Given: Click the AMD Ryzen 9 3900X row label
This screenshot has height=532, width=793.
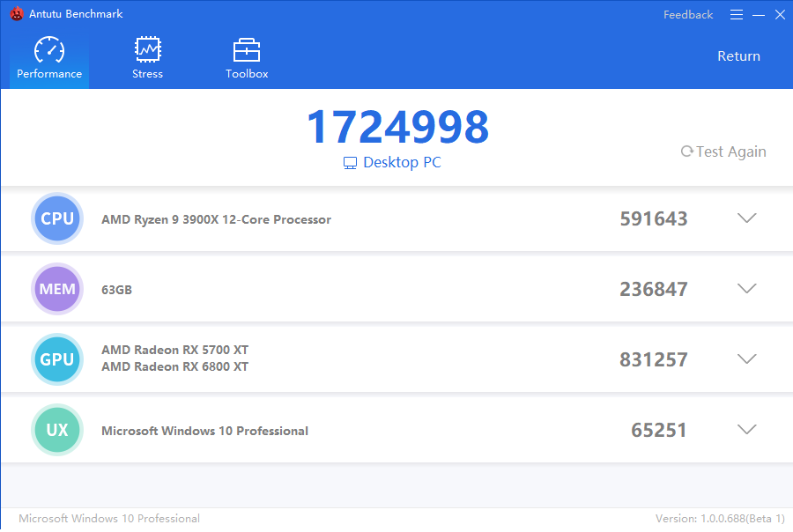Looking at the screenshot, I should (217, 219).
